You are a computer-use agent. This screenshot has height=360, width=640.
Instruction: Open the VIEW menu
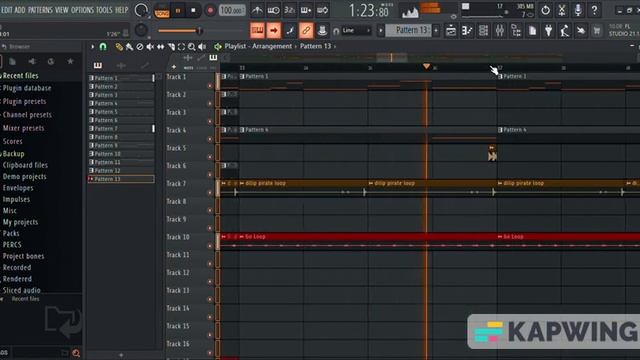click(x=62, y=10)
